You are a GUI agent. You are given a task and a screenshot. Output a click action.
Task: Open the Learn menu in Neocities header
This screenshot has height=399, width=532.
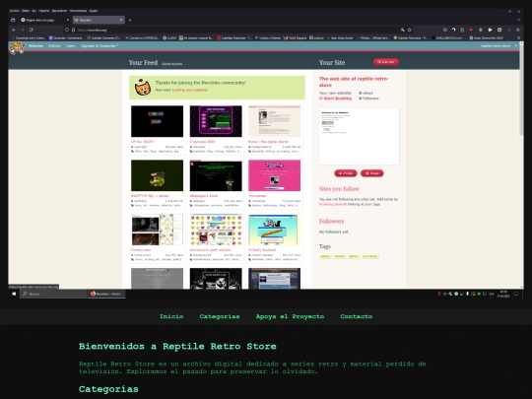(x=70, y=45)
